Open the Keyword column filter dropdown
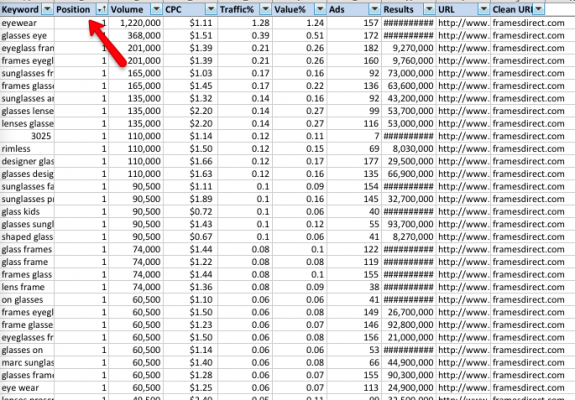Screen dimensions: 575x400 pos(48,10)
